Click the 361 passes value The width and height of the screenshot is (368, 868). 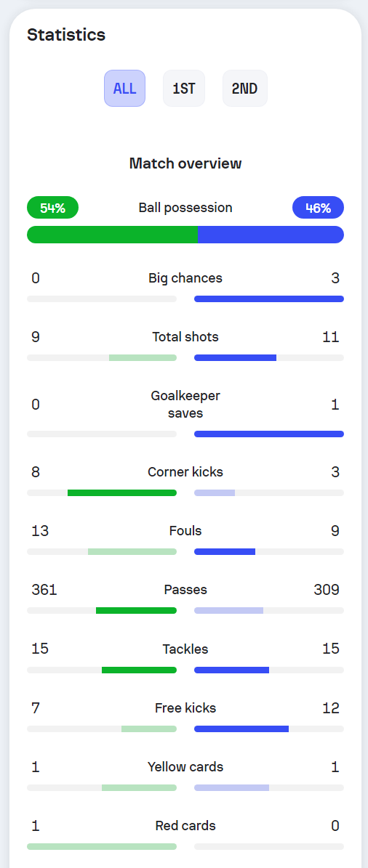[x=44, y=590]
